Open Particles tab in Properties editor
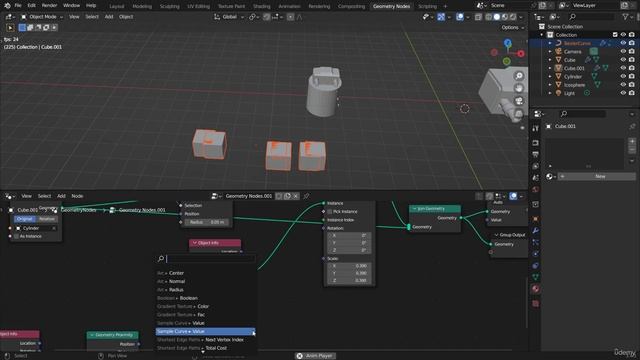This screenshot has width=640, height=360. (x=536, y=242)
